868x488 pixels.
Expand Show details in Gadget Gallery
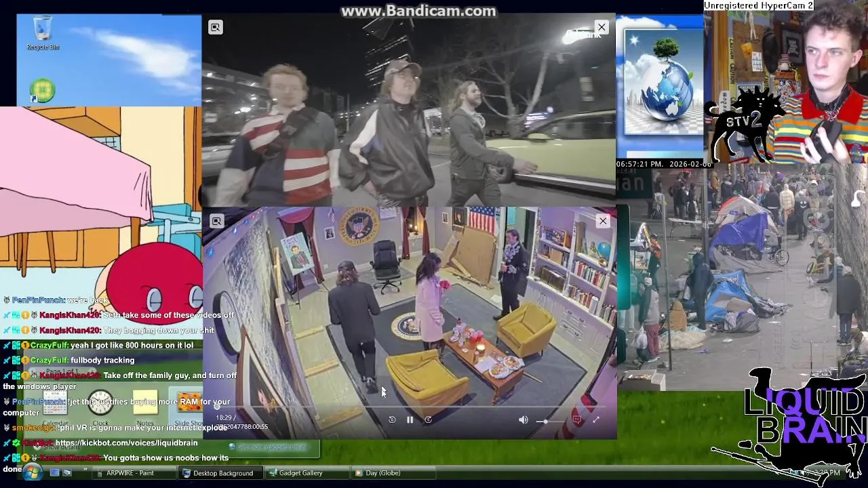56,447
